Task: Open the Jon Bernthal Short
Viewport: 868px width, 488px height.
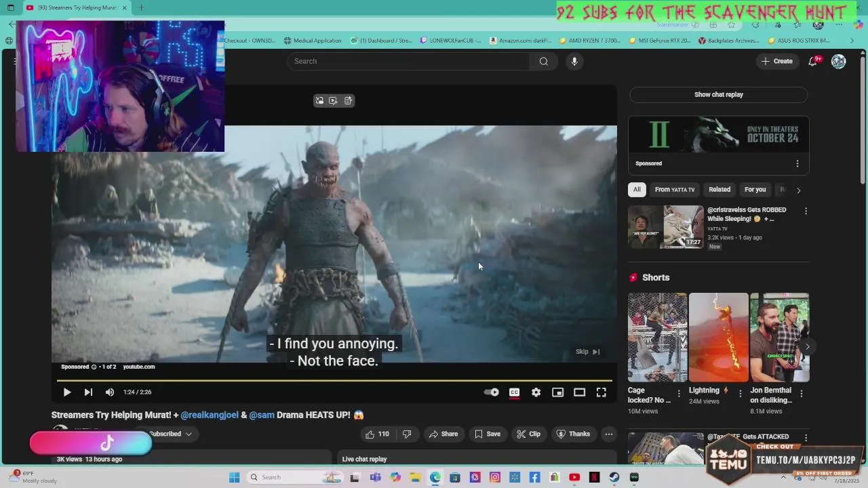Action: click(779, 338)
